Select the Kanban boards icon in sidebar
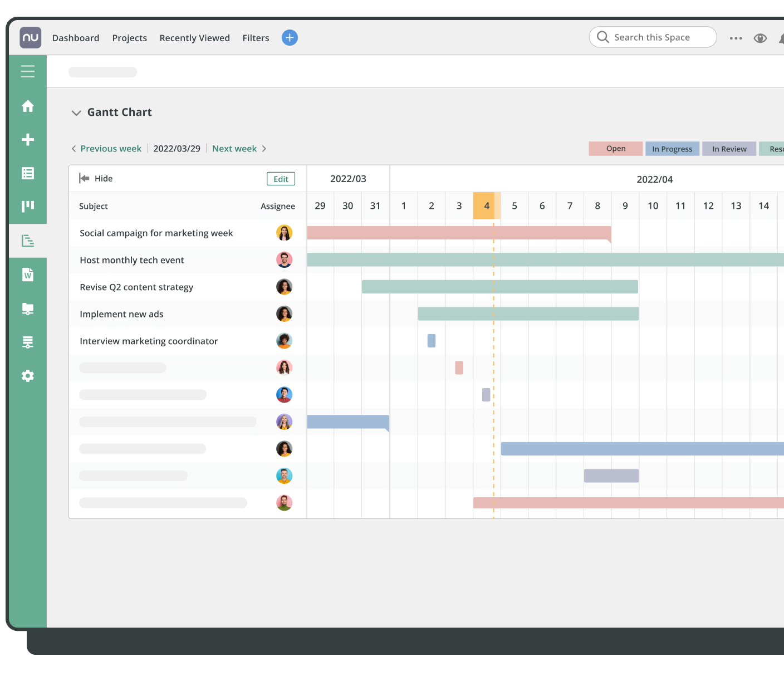 pos(28,207)
